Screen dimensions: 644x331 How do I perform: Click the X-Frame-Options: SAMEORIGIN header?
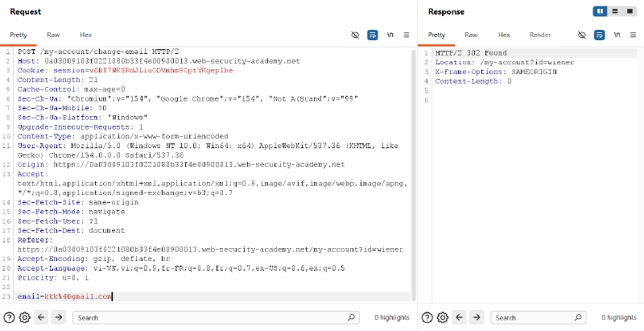click(496, 72)
